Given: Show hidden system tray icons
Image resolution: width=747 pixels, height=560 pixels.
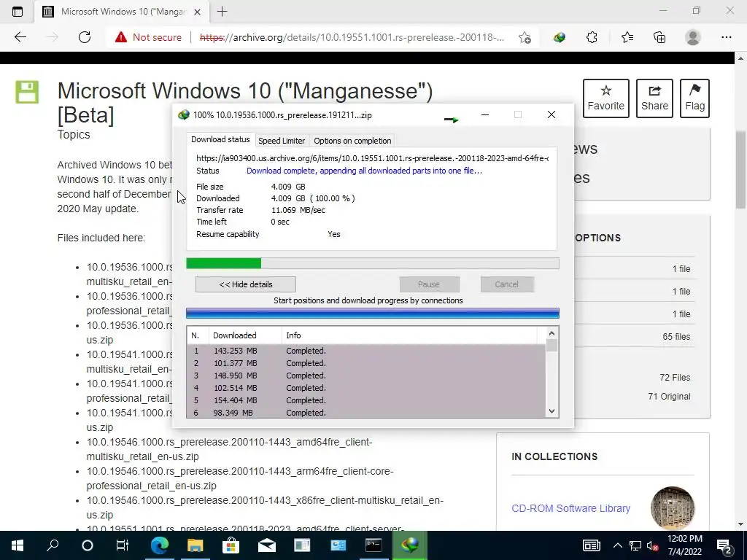Looking at the screenshot, I should (x=617, y=545).
